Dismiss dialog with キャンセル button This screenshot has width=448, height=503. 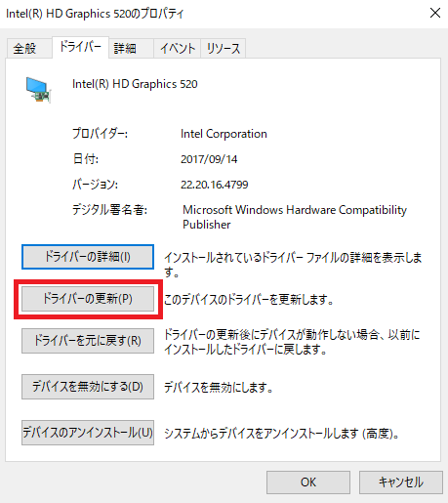coord(401,482)
